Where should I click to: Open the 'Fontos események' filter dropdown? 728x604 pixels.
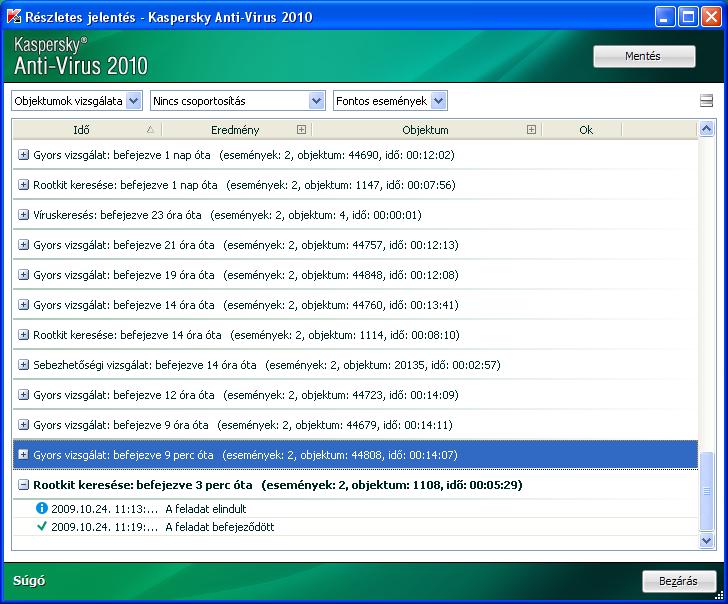(x=390, y=101)
